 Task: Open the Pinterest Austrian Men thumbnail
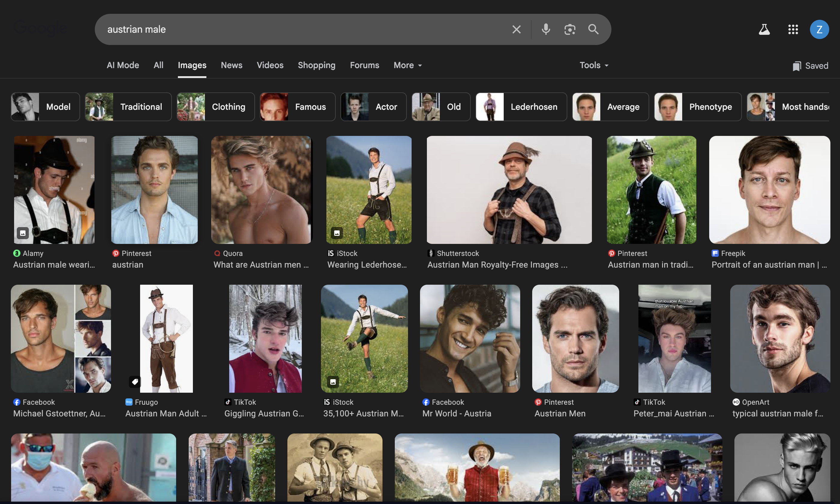pos(575,339)
